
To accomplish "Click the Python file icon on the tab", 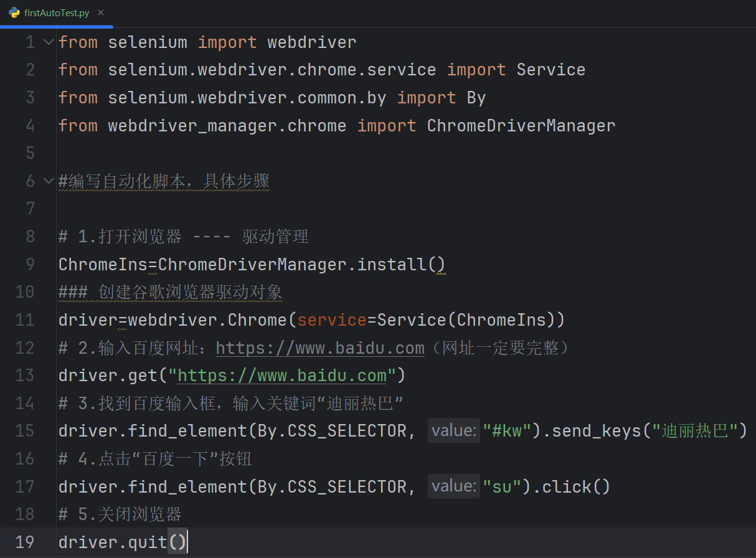I will point(14,13).
